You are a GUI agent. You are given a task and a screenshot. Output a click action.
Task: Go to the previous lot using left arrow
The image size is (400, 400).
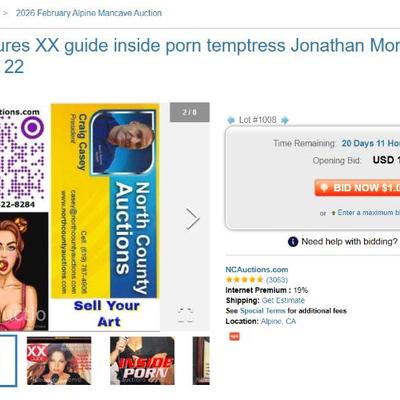231,120
